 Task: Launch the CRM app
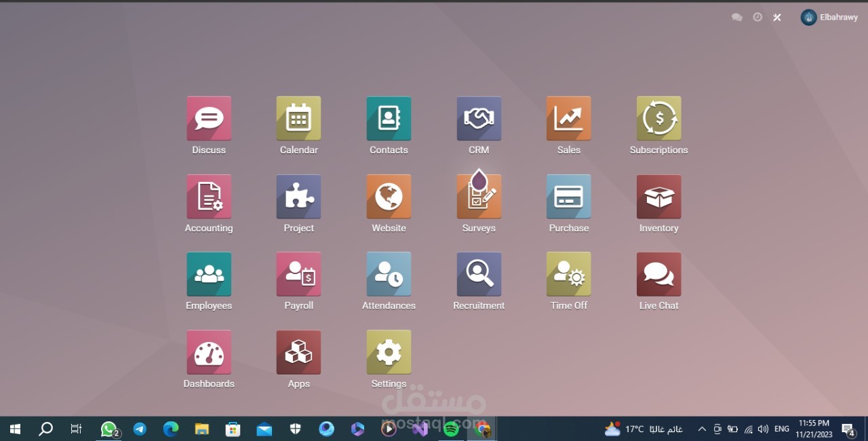[479, 119]
